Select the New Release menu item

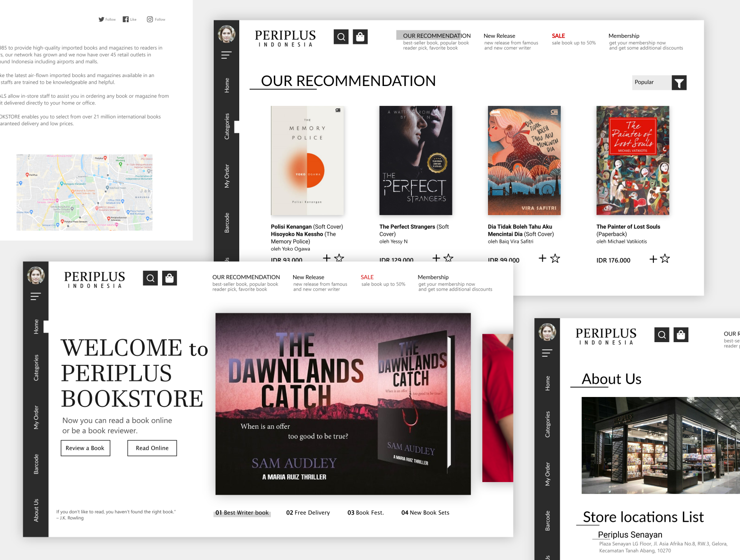pos(499,35)
